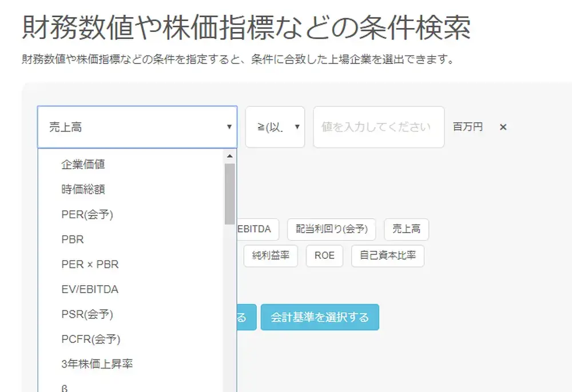Click the 配当利回り(会予) tag button

pos(331,229)
